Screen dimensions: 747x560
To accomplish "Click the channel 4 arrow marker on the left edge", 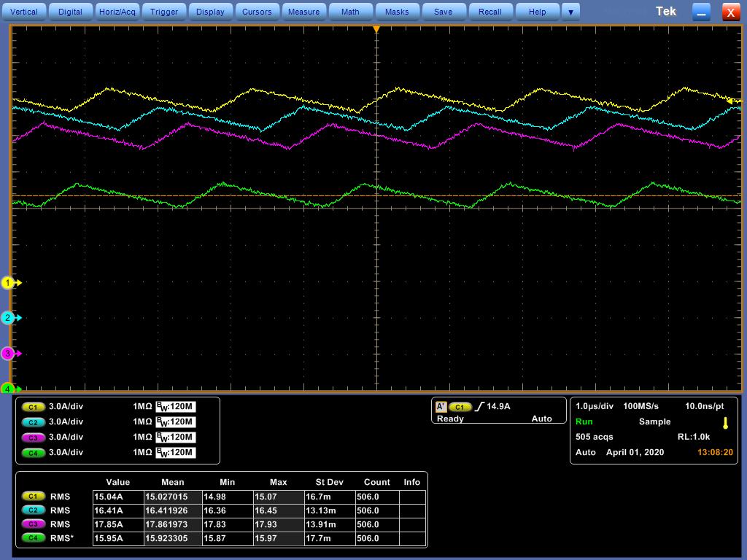I will point(9,388).
